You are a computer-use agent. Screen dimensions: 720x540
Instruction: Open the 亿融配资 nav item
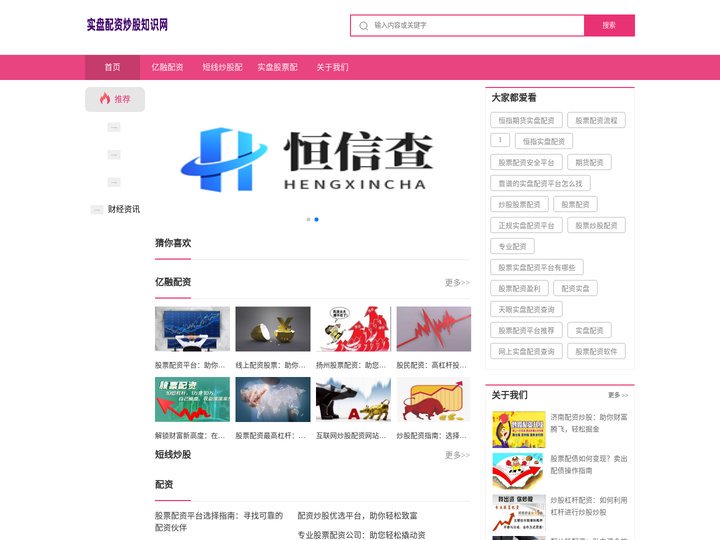[x=168, y=67]
